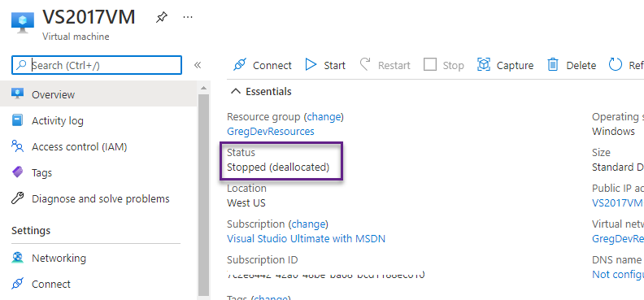Focus the Search (Ctrl+/) input field
Viewport: 644px width, 300px height.
pos(97,65)
